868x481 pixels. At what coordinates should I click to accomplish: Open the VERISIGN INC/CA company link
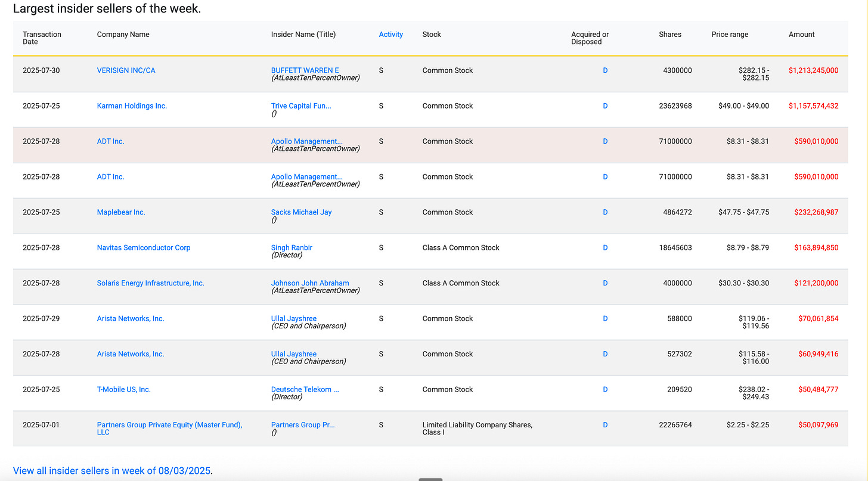click(x=126, y=70)
